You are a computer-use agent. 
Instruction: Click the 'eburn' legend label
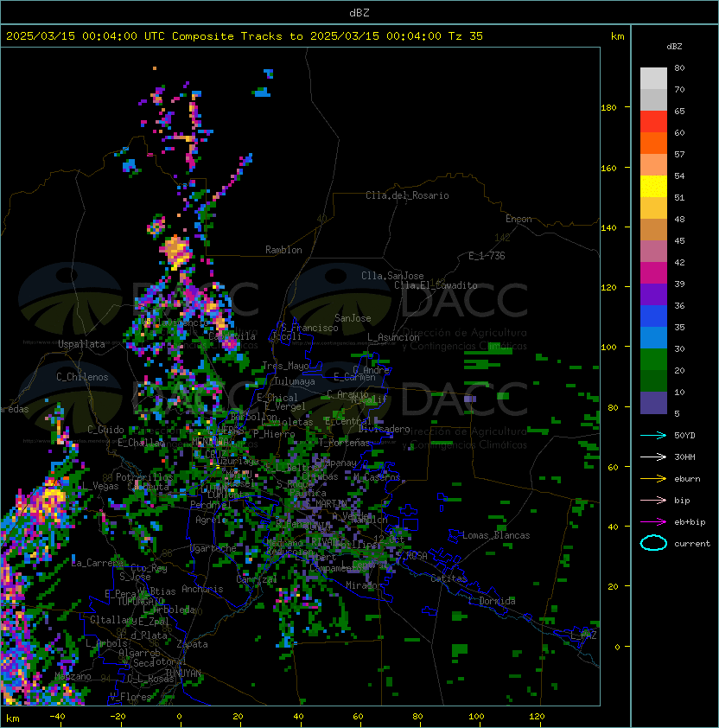[687, 479]
